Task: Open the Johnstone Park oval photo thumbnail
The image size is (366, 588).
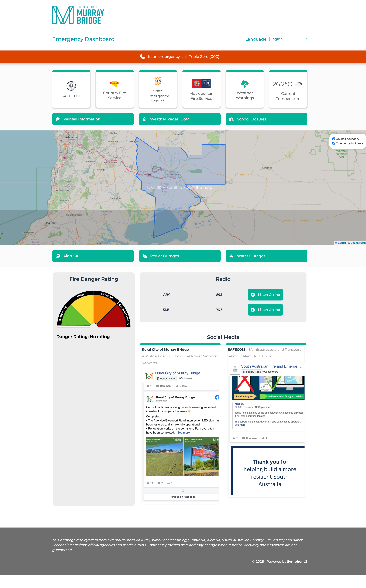Action: (164, 456)
